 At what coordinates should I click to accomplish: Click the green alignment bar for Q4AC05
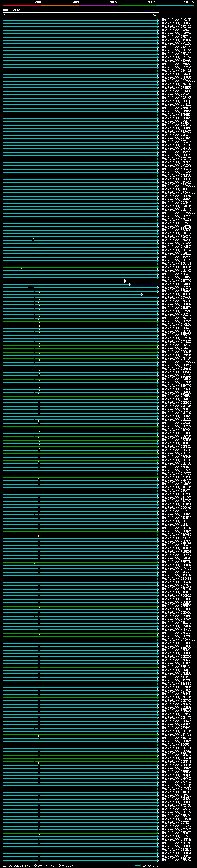[x=94, y=267]
